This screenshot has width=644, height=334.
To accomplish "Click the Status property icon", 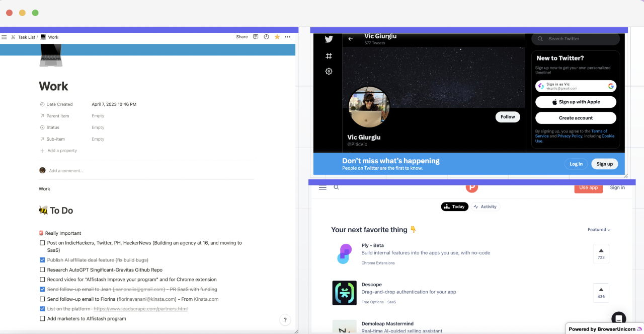I will (x=42, y=127).
